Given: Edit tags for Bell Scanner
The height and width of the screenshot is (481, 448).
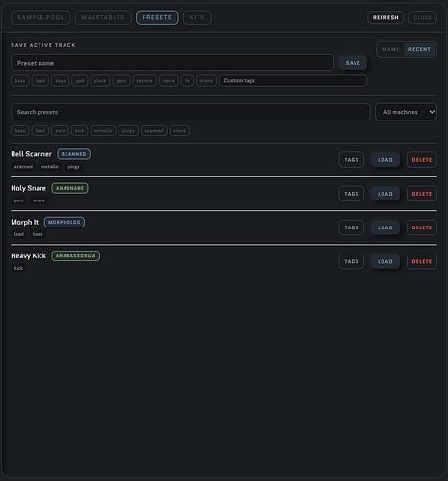Looking at the screenshot, I should [x=352, y=160].
